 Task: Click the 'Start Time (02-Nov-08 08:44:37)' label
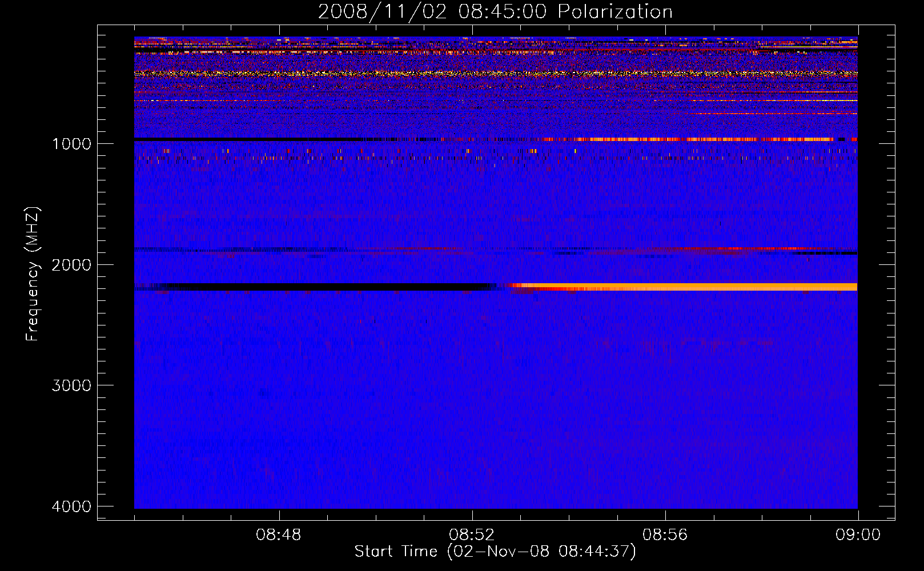click(495, 552)
